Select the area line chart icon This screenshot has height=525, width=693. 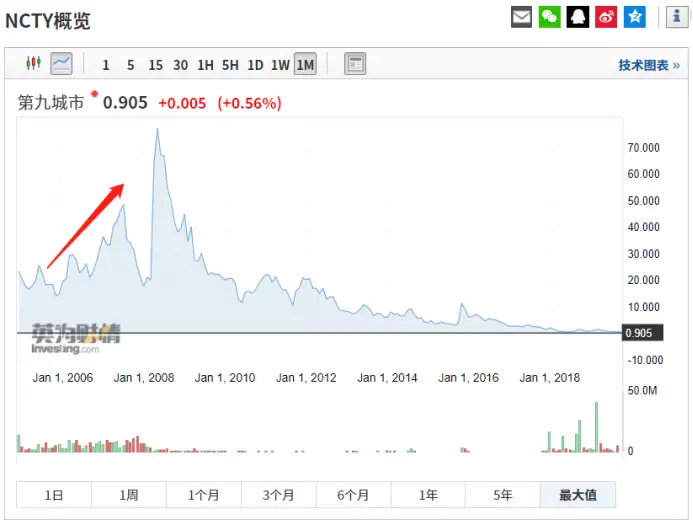point(61,63)
